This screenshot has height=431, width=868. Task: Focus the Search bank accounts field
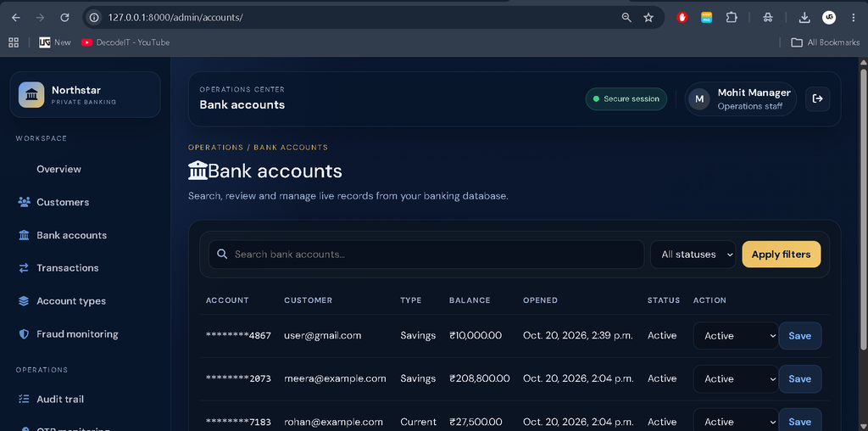tap(426, 255)
